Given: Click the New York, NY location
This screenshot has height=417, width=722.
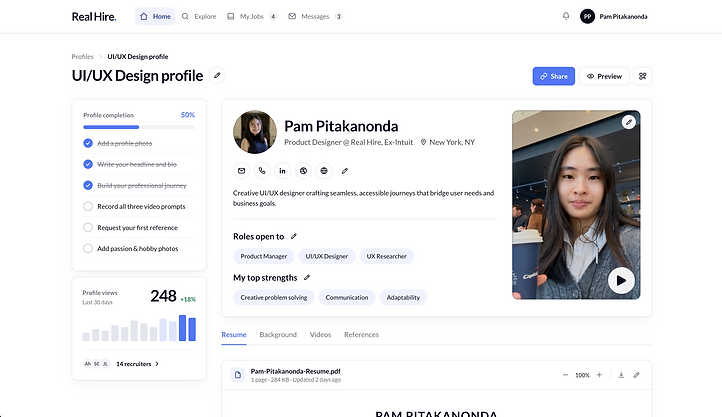Looking at the screenshot, I should click(x=448, y=142).
